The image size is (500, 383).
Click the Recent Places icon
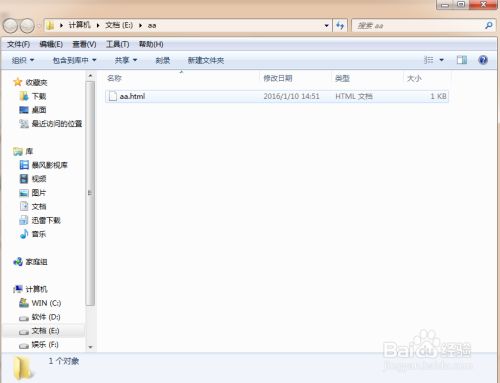click(x=24, y=124)
